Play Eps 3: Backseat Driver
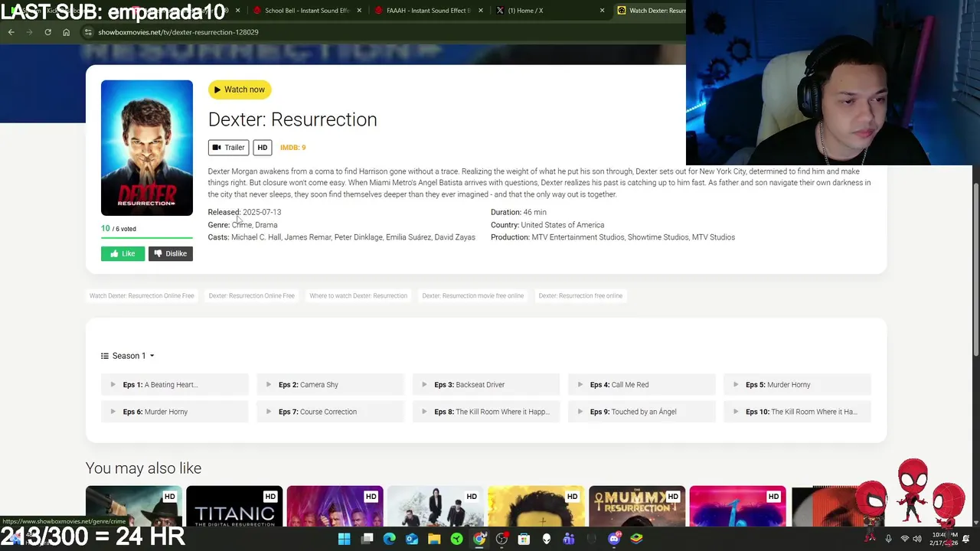 (486, 385)
